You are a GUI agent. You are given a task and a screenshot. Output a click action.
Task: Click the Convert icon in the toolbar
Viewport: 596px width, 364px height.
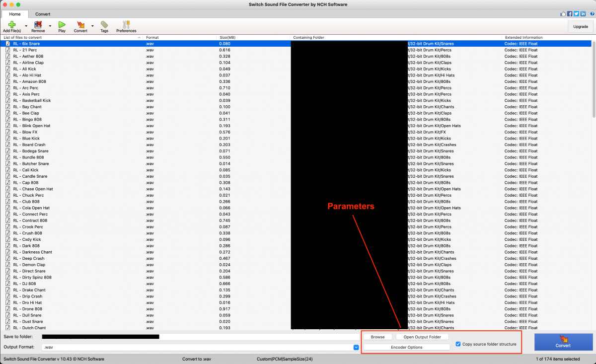(80, 24)
